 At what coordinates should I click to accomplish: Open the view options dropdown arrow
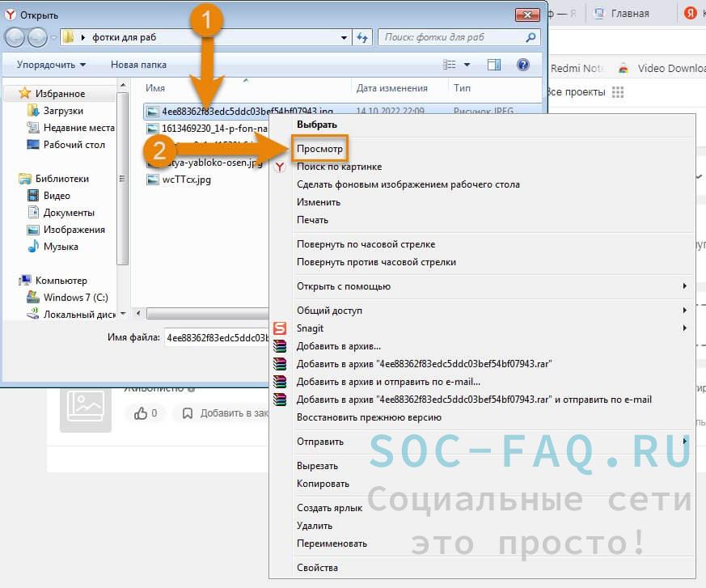tap(467, 65)
